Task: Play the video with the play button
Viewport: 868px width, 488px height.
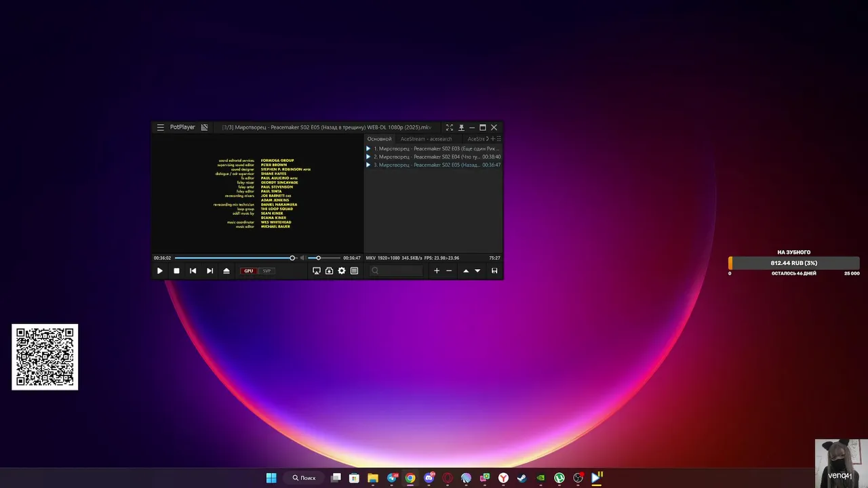Action: [160, 270]
